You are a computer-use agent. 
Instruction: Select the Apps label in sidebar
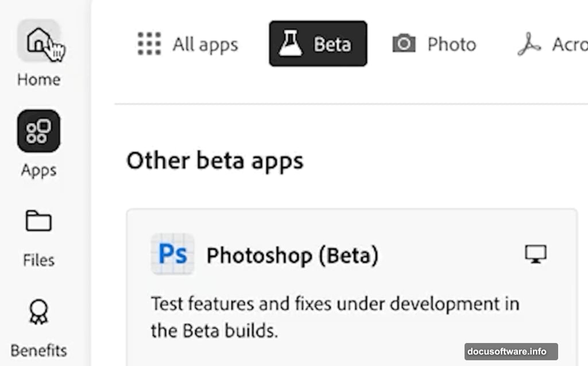coord(38,170)
